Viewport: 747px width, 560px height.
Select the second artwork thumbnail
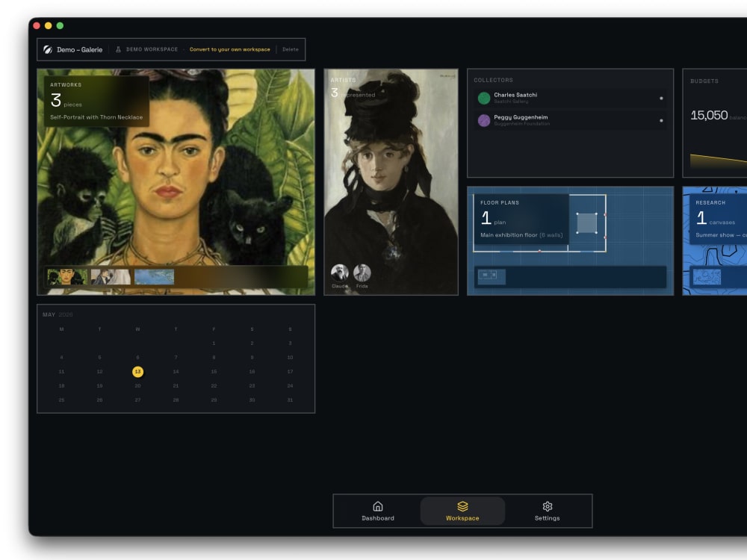click(111, 277)
